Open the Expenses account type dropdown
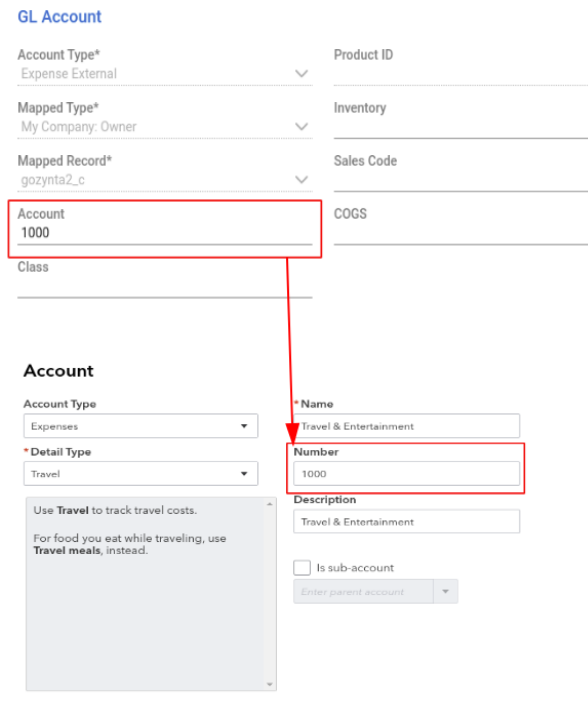The image size is (588, 705). (141, 426)
